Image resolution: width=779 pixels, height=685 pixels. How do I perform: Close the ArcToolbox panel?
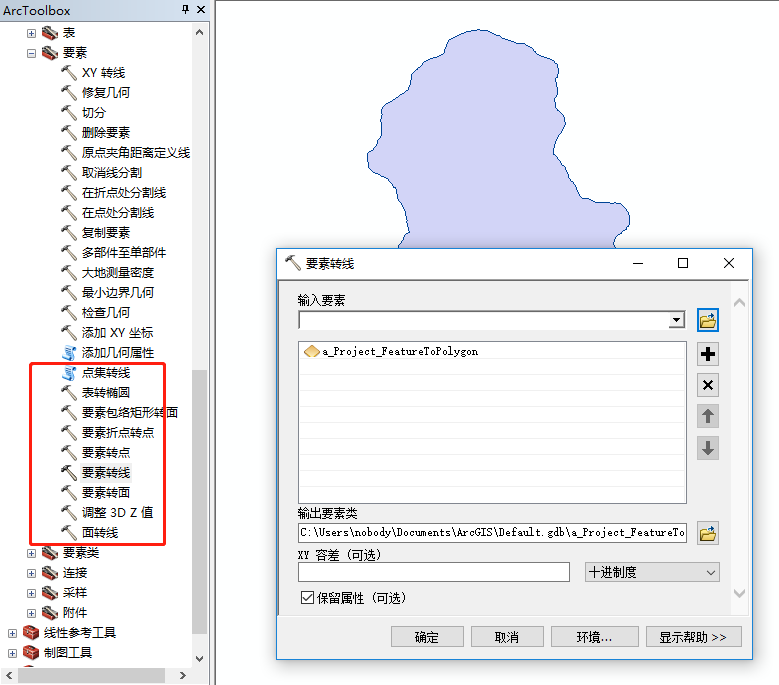pyautogui.click(x=201, y=9)
